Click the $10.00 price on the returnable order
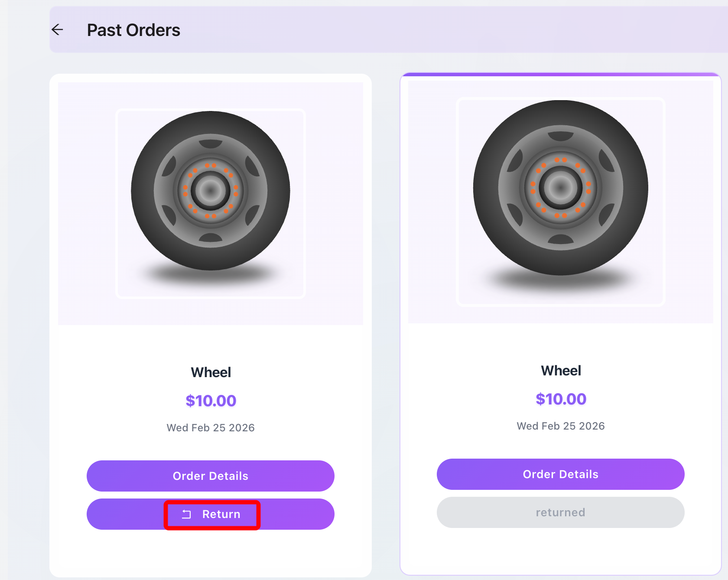Viewport: 728px width, 580px height. pyautogui.click(x=211, y=401)
